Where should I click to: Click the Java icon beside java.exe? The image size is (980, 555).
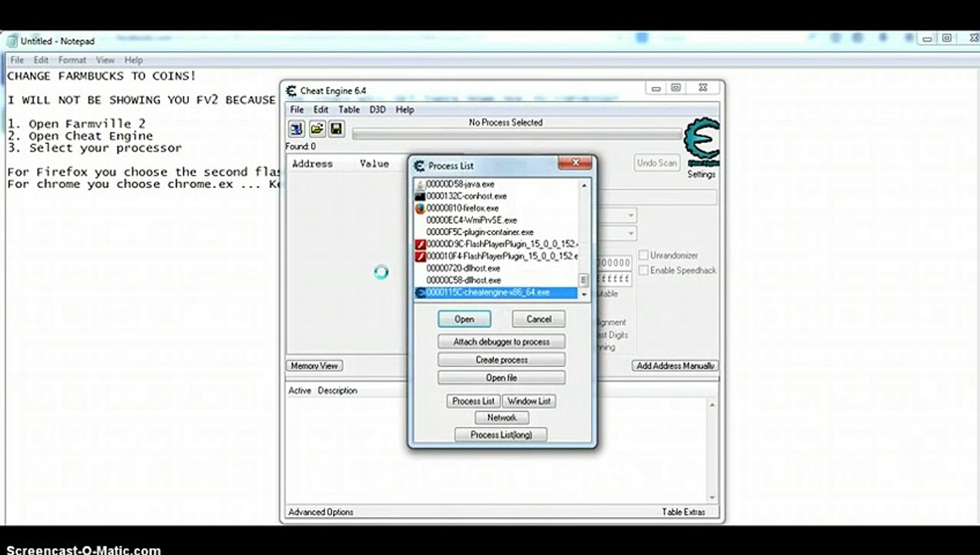[420, 184]
